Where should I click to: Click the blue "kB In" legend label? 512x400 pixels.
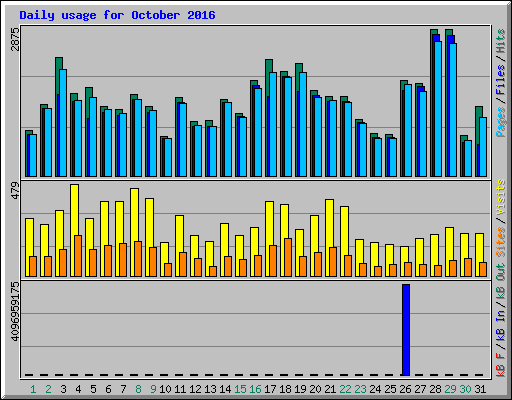tap(501, 325)
